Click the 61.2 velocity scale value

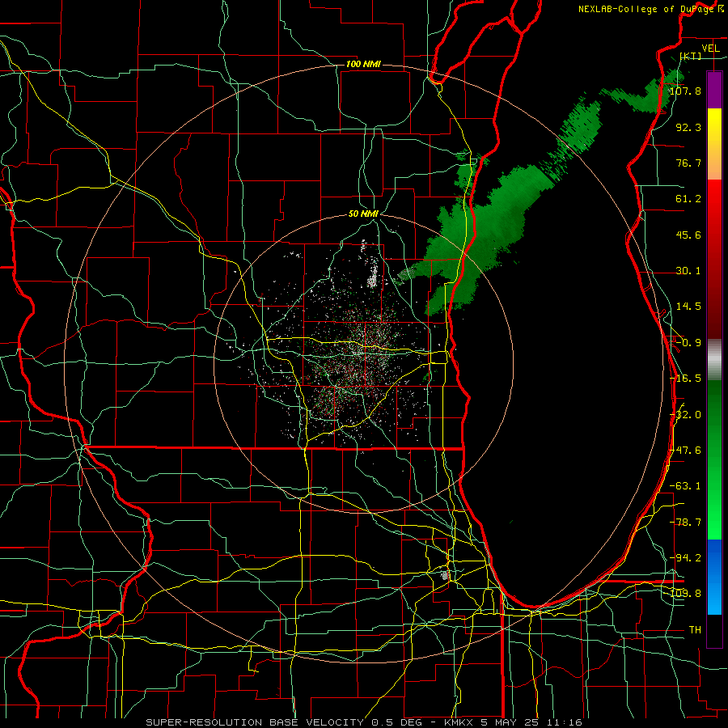(688, 198)
